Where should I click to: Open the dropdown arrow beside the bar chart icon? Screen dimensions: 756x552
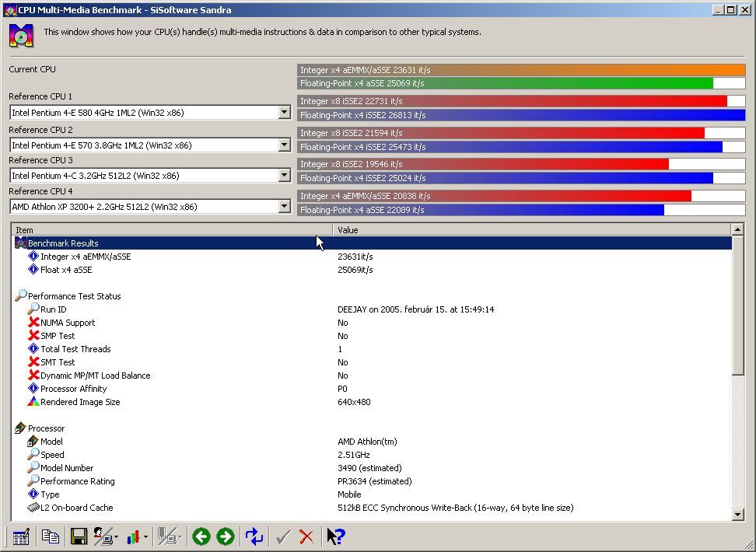[145, 536]
